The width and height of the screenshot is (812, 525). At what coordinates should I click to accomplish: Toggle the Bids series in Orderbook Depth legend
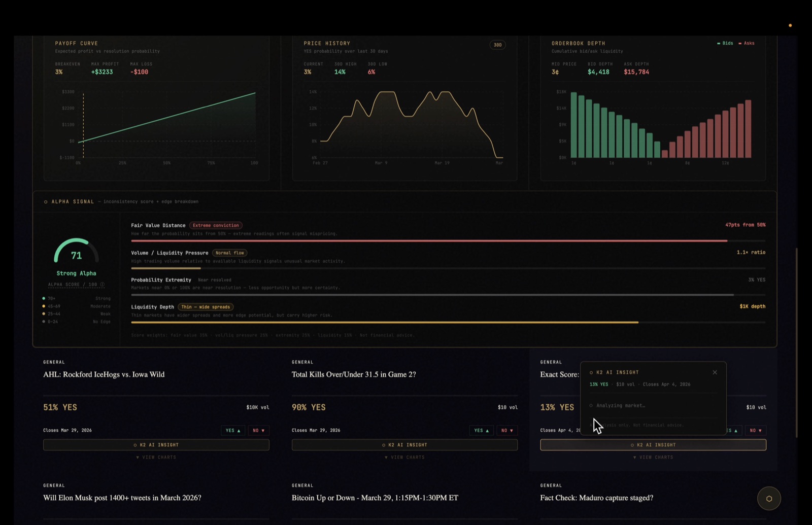click(725, 43)
